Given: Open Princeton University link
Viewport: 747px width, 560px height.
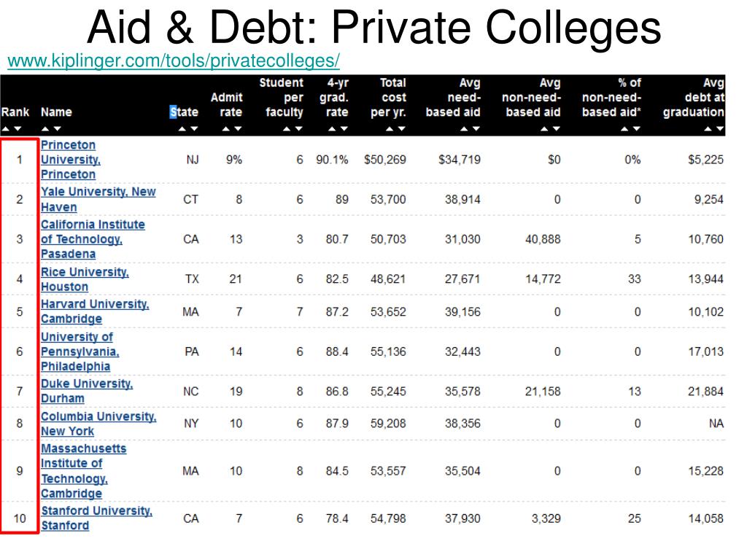Looking at the screenshot, I should (x=71, y=160).
